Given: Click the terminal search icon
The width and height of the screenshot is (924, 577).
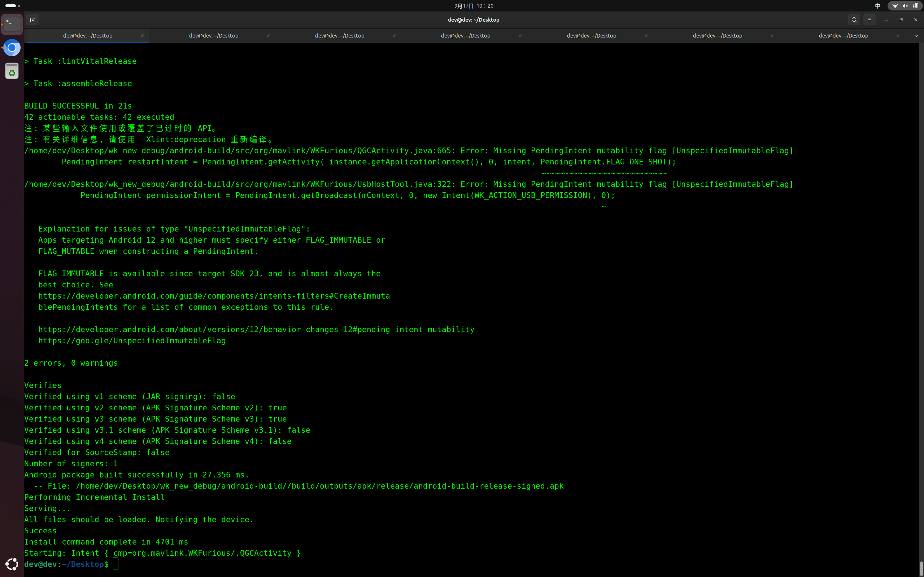Looking at the screenshot, I should point(854,20).
